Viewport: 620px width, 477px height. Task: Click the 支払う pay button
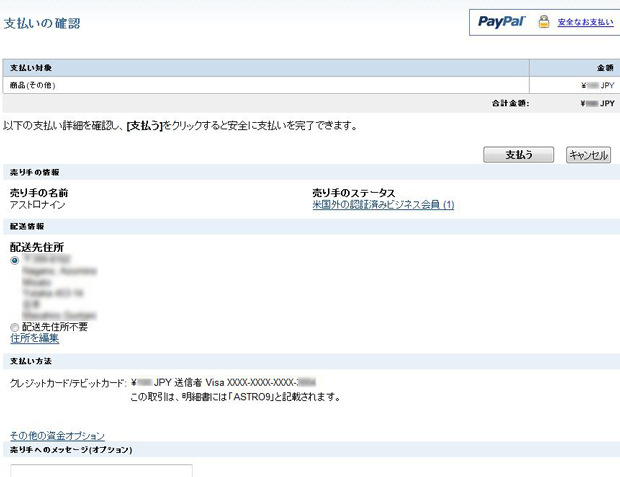coord(518,155)
